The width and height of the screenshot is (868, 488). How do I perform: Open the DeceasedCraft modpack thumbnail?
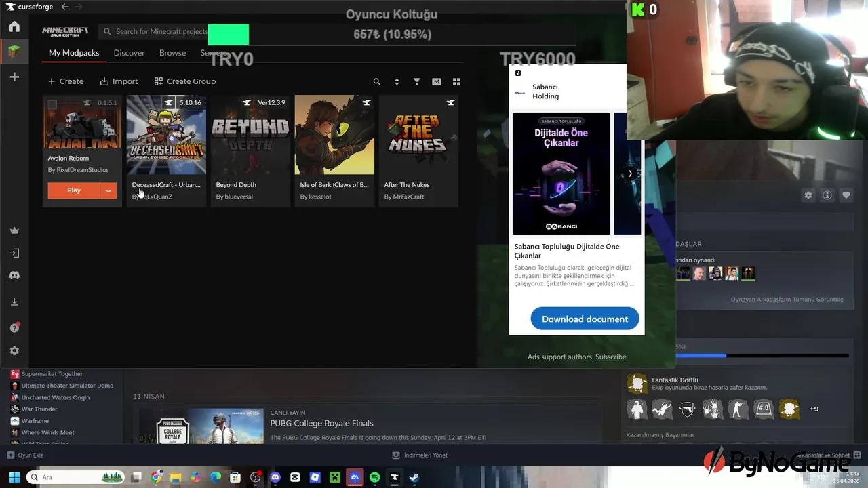tap(166, 134)
